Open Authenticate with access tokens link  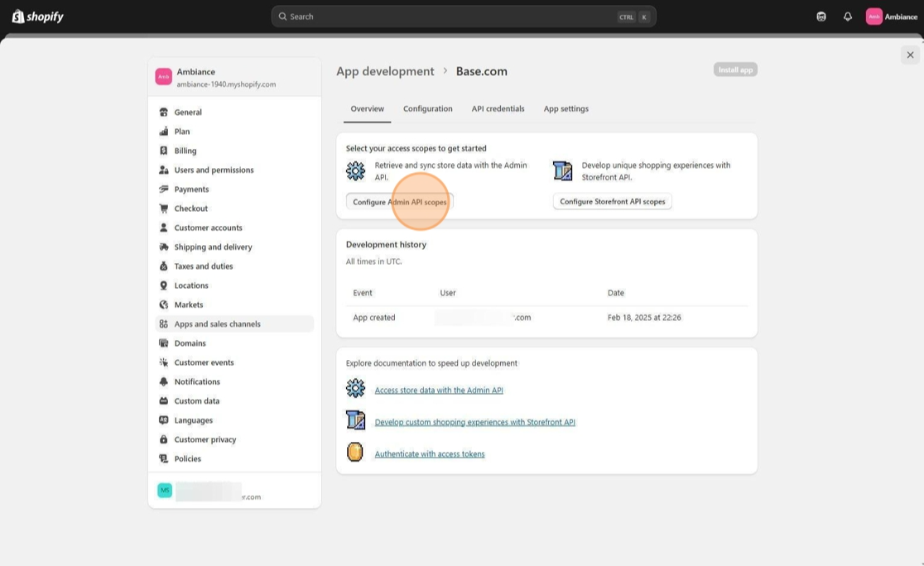pyautogui.click(x=430, y=454)
